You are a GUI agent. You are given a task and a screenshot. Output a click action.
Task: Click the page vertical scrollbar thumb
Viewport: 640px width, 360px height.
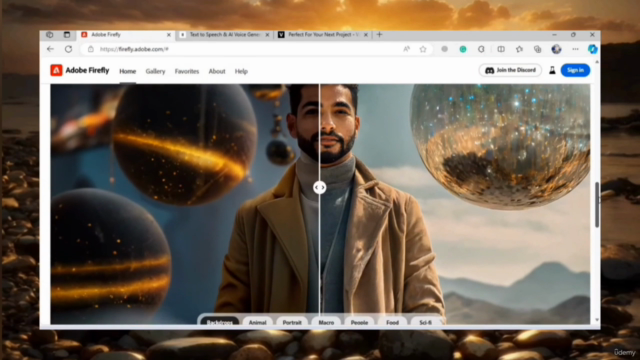coord(597,204)
